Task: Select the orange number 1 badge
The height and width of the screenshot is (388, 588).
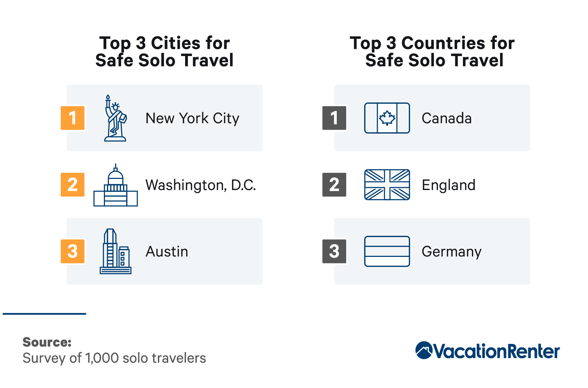Action: pos(73,118)
